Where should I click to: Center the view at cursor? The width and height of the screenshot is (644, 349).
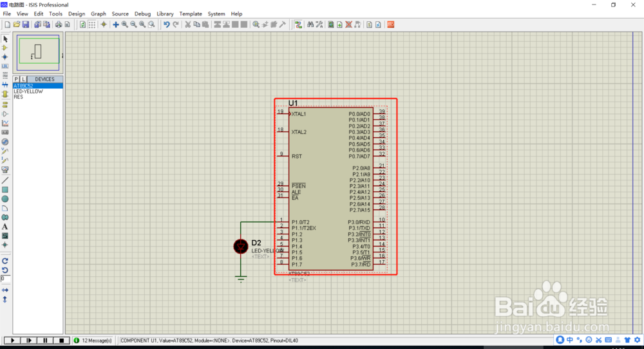point(116,24)
